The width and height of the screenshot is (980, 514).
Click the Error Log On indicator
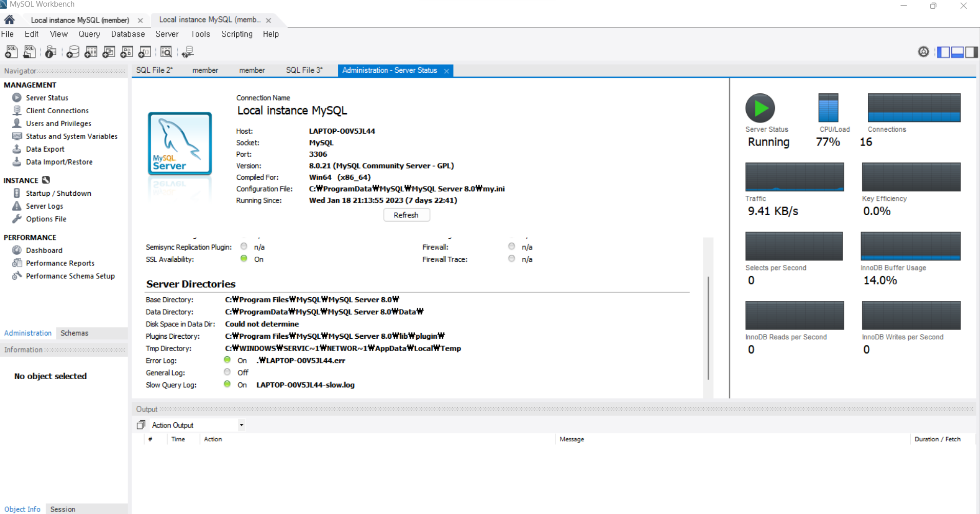click(227, 360)
